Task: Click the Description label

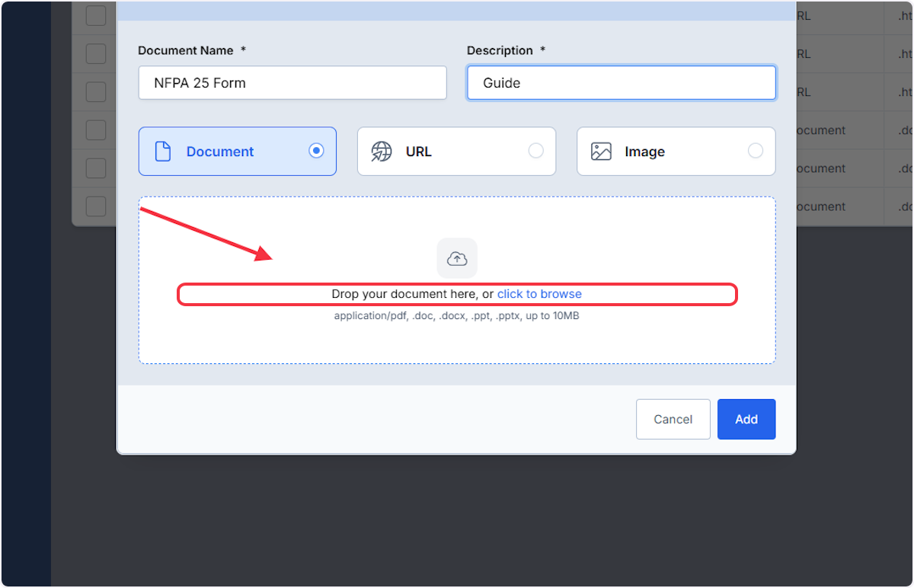Action: click(500, 50)
